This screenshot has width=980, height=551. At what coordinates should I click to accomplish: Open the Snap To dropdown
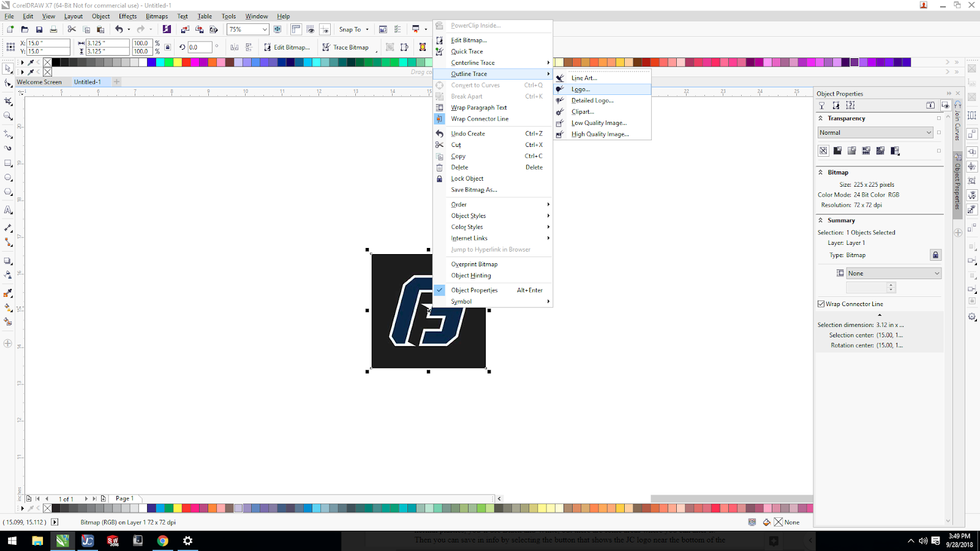coord(354,29)
